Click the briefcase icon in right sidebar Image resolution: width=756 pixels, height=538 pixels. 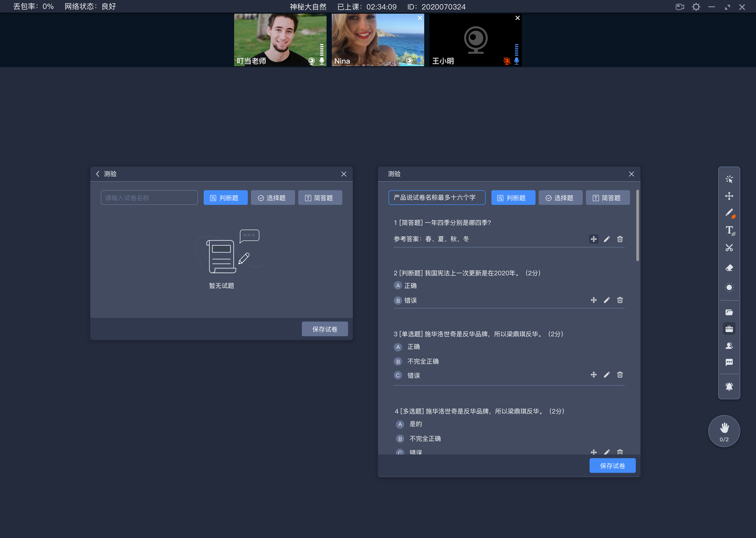729,329
